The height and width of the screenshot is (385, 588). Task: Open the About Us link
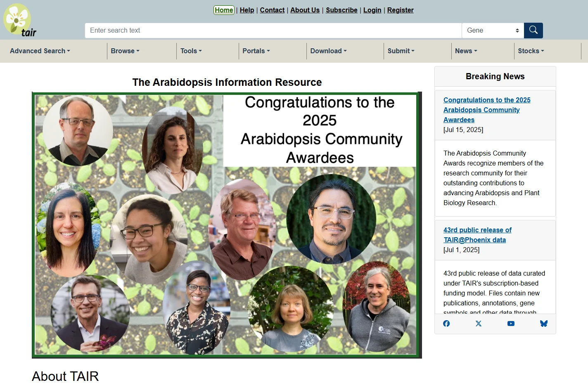[x=305, y=10]
